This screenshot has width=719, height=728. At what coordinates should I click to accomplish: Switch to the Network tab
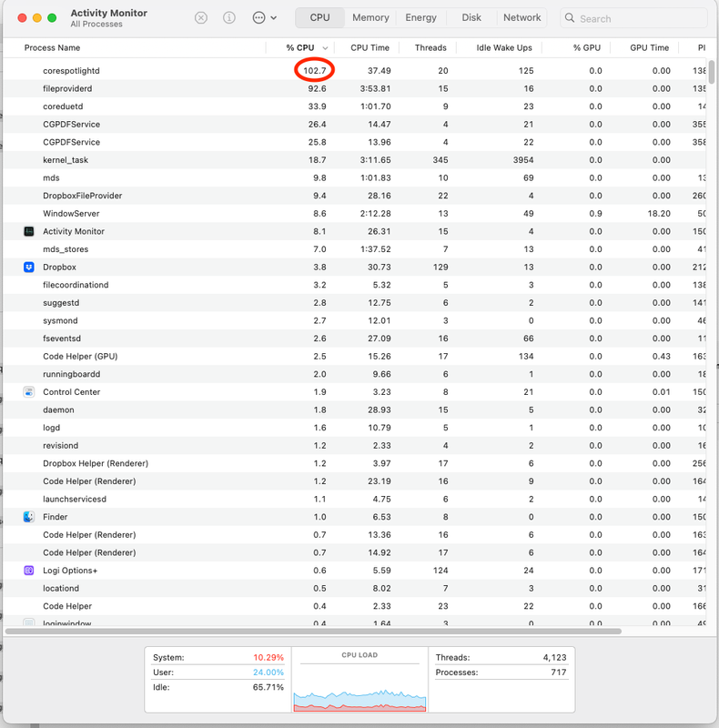tap(522, 17)
